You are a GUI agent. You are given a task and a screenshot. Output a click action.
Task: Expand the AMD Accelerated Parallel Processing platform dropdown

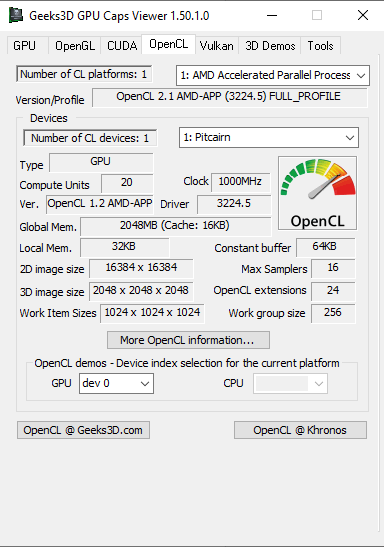click(273, 75)
